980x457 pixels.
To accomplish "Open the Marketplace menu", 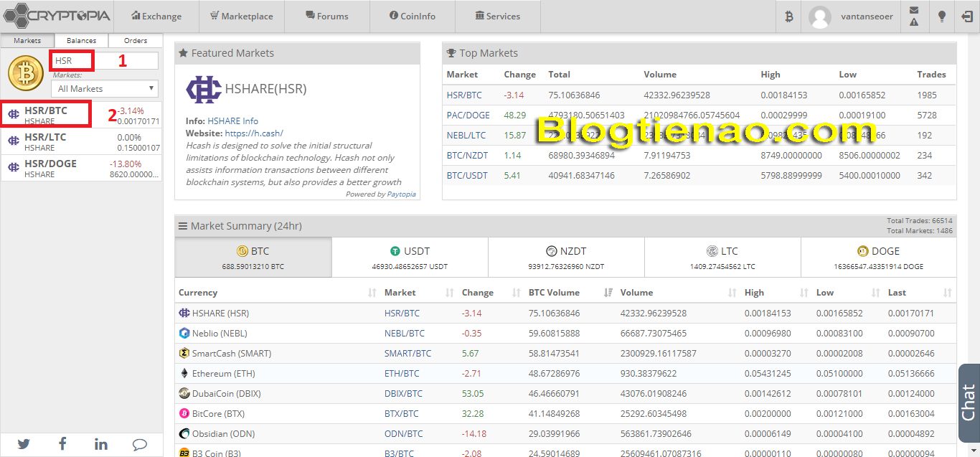I will [241, 17].
